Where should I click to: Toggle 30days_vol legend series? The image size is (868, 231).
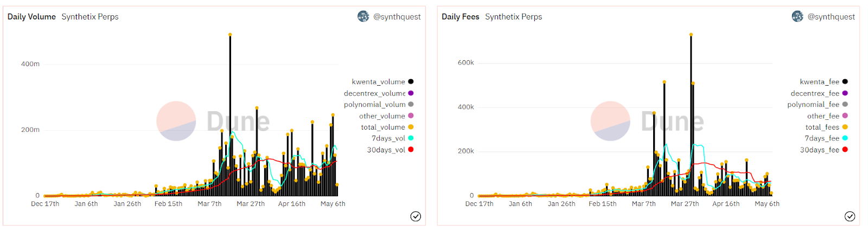pos(390,150)
